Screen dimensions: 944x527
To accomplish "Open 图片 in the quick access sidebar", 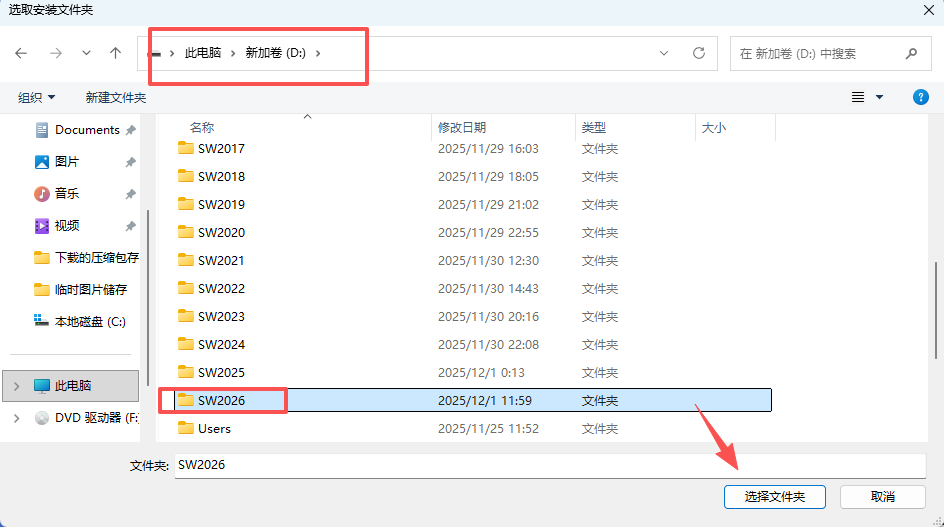I will pyautogui.click(x=66, y=161).
